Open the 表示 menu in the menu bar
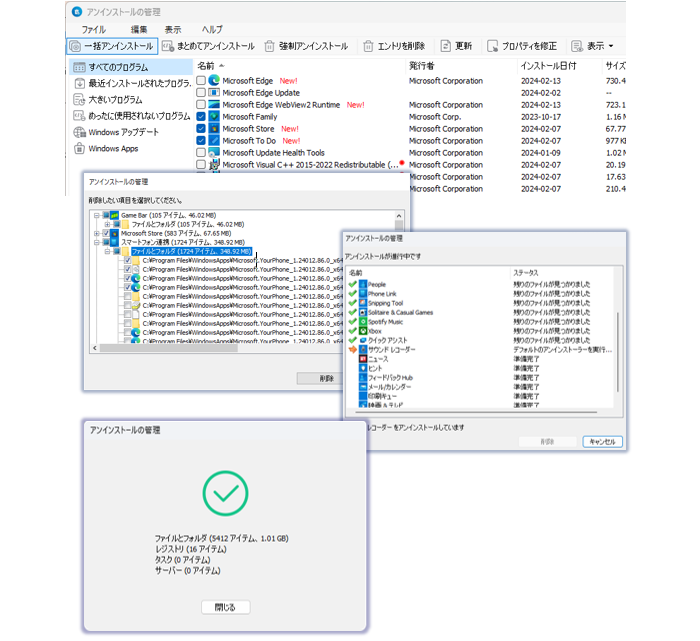700x641 pixels. [x=173, y=29]
